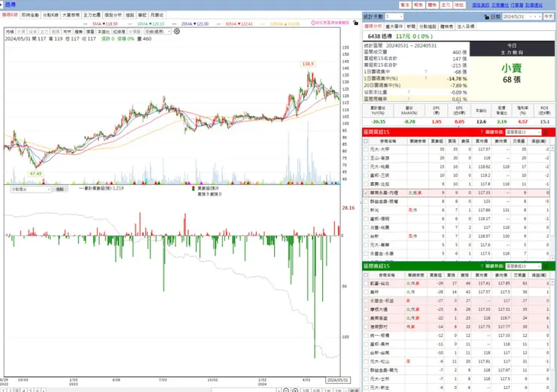Screen dimensions: 557x392
Task: Check the 元大-大甲 broker row checkbox
Action: click(366, 150)
